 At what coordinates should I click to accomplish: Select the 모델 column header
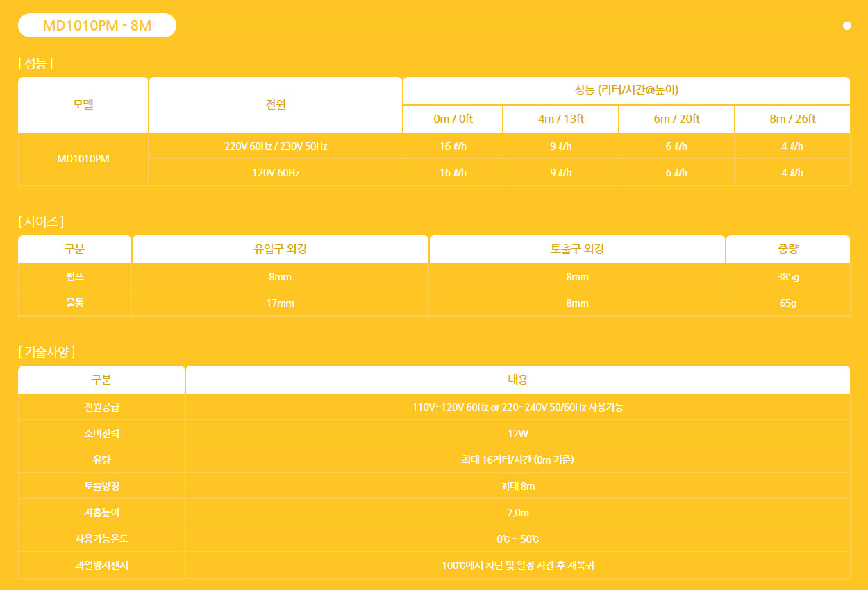(83, 105)
